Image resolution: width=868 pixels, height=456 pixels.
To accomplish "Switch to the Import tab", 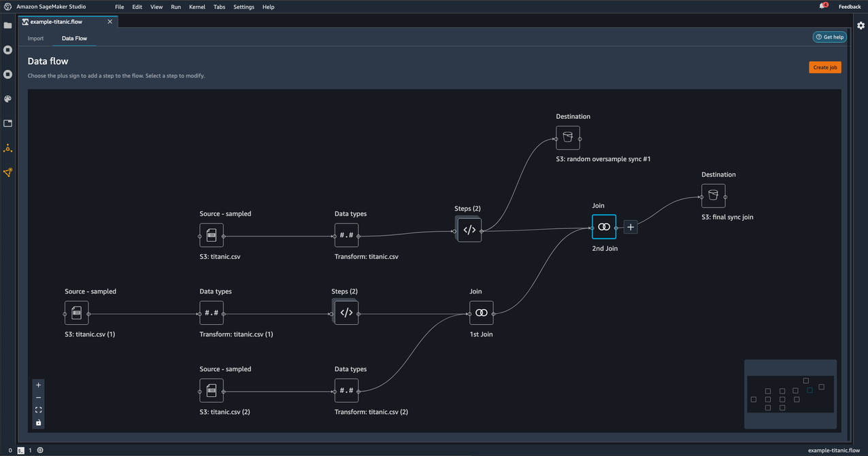I will pos(35,38).
